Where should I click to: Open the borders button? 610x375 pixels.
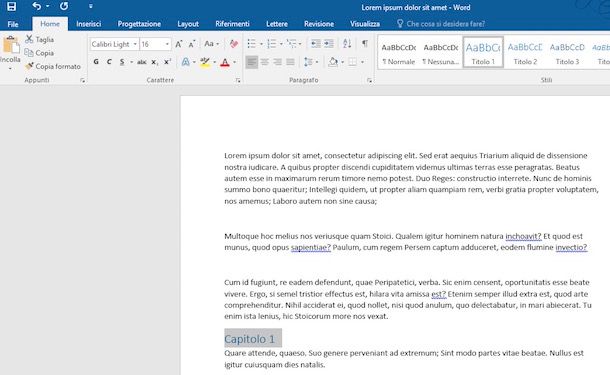[x=352, y=62]
